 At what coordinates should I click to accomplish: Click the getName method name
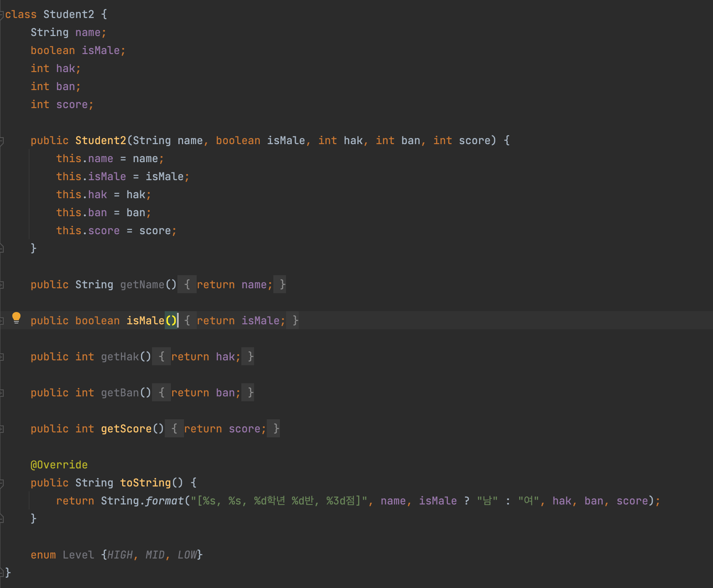(x=142, y=285)
